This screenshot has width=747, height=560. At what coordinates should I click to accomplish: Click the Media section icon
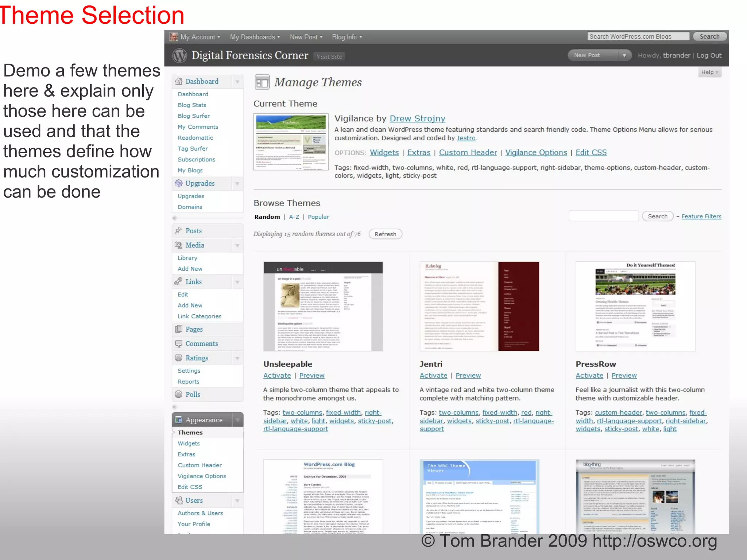coord(178,245)
